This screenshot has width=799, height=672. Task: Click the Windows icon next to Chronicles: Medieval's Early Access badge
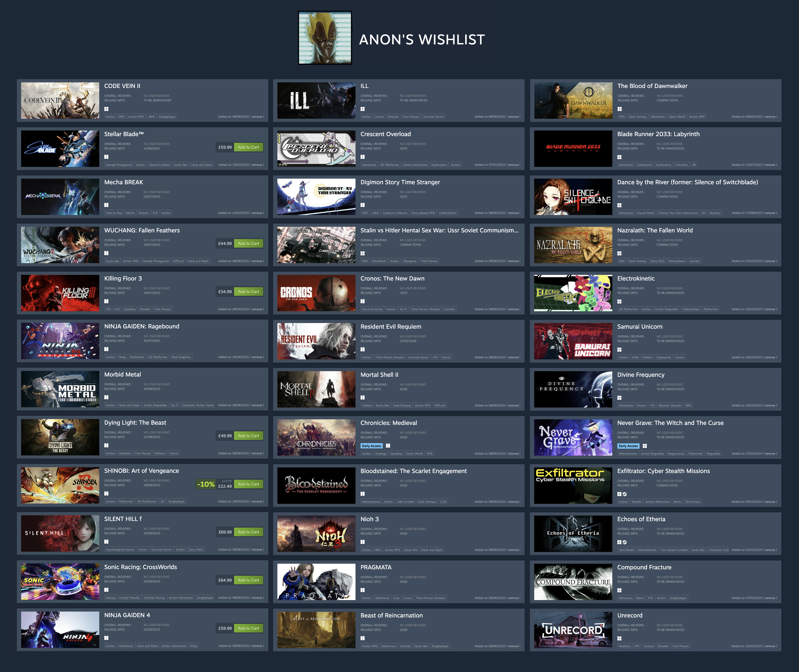(x=388, y=446)
